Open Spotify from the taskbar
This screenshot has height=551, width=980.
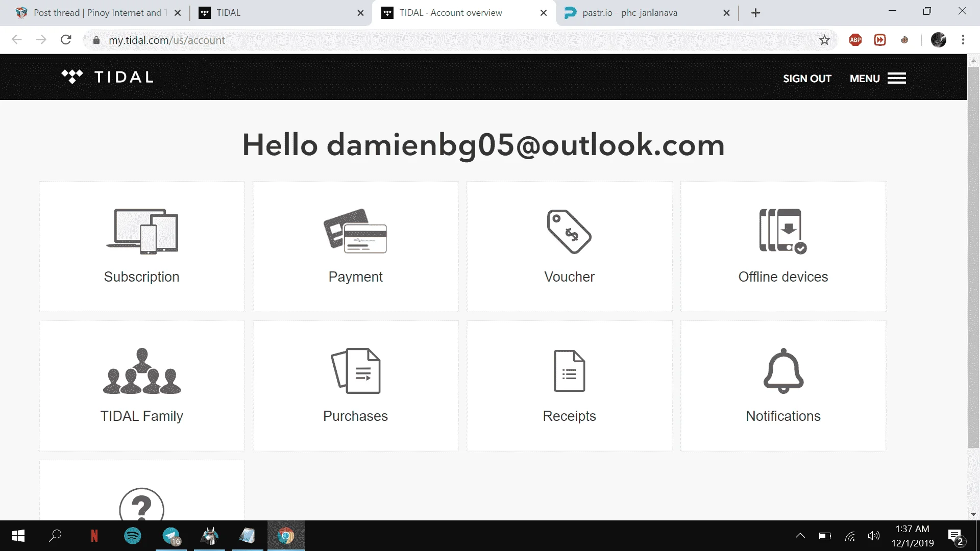click(x=133, y=536)
